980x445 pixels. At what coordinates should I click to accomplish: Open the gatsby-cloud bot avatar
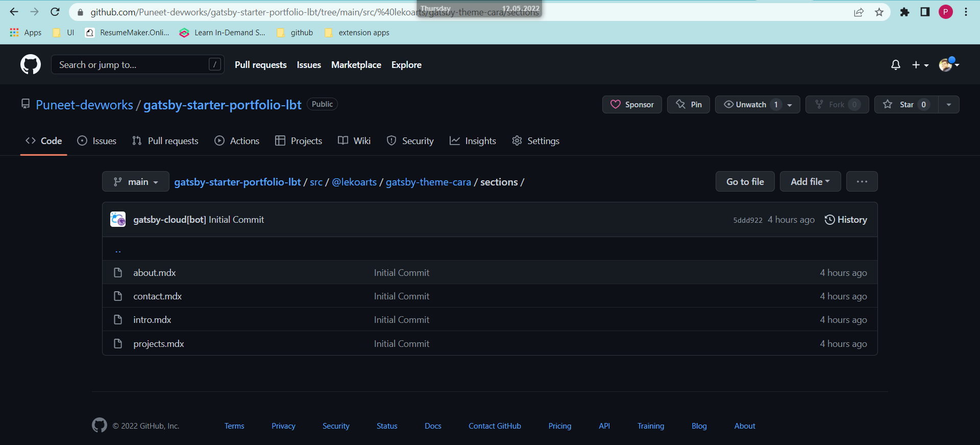118,219
